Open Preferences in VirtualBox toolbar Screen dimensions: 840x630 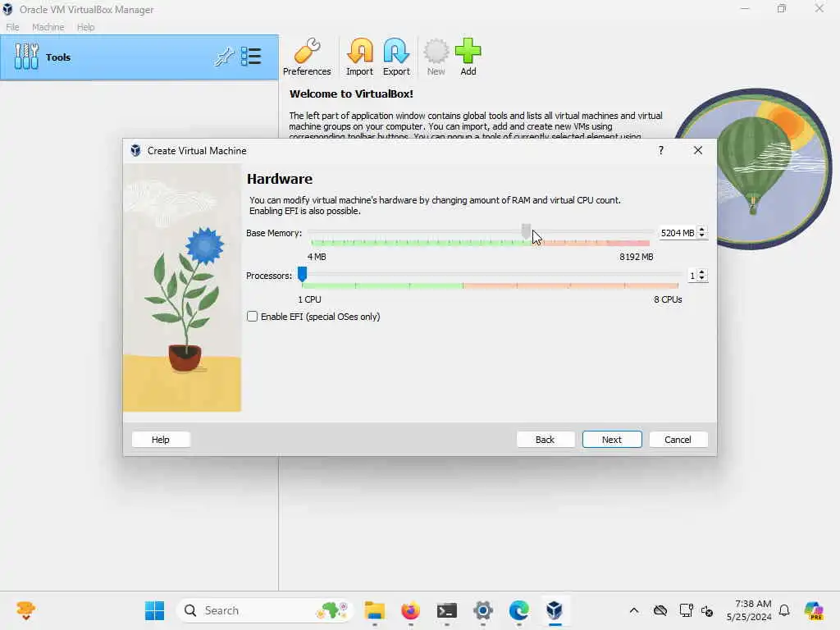[x=307, y=57]
